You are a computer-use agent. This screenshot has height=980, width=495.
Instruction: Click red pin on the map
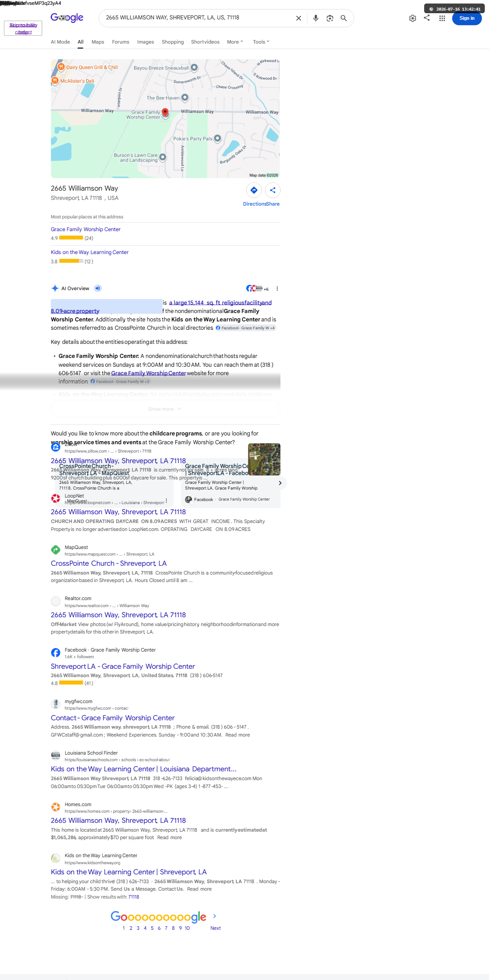[x=165, y=113]
